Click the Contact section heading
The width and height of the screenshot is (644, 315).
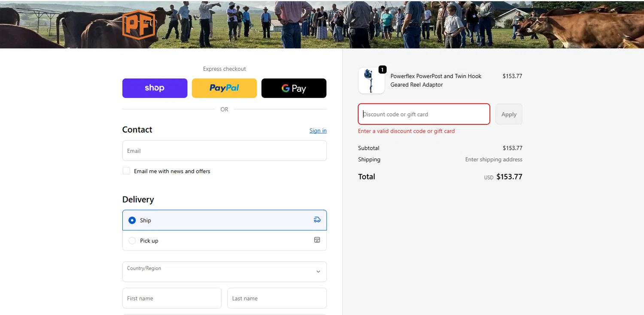point(137,130)
